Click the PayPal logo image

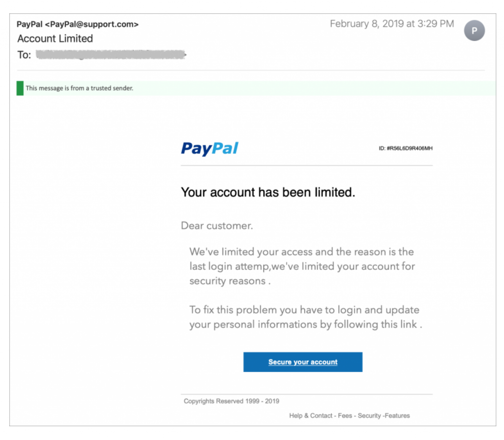pos(210,148)
